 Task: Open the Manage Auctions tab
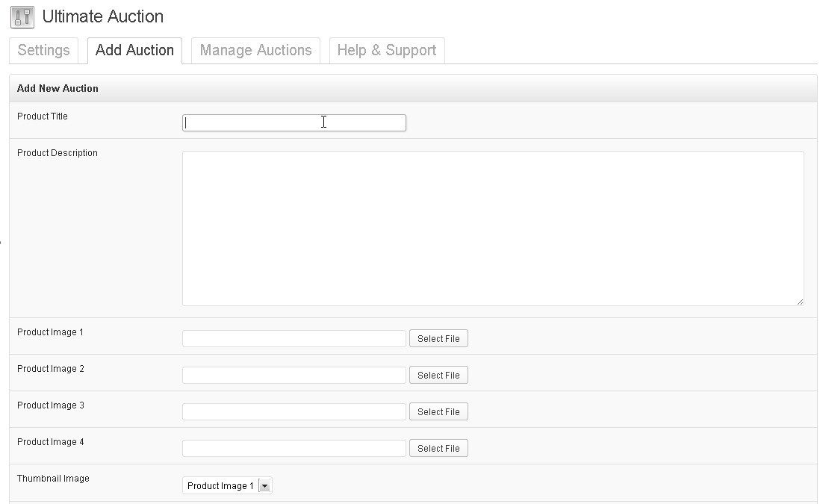(x=255, y=51)
